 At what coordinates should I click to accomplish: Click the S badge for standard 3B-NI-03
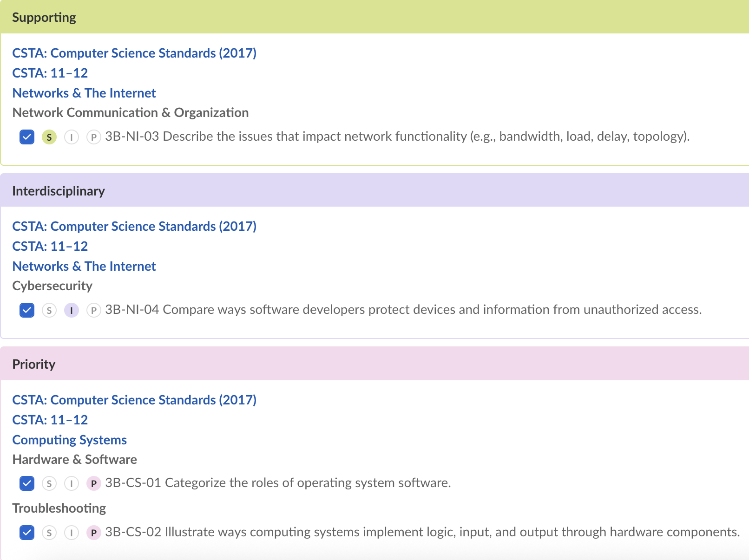pyautogui.click(x=49, y=137)
